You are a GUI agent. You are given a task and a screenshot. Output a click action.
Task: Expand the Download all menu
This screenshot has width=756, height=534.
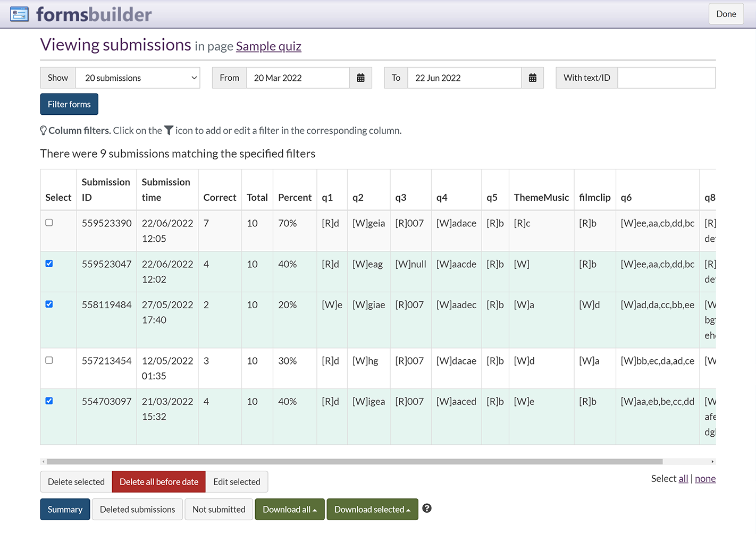point(290,510)
